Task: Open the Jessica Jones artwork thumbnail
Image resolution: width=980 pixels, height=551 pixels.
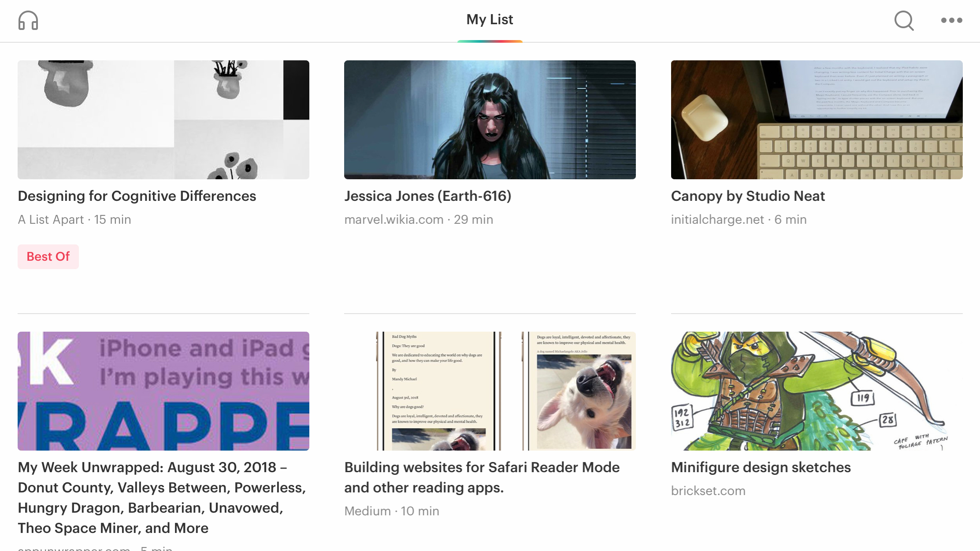Action: [x=490, y=120]
